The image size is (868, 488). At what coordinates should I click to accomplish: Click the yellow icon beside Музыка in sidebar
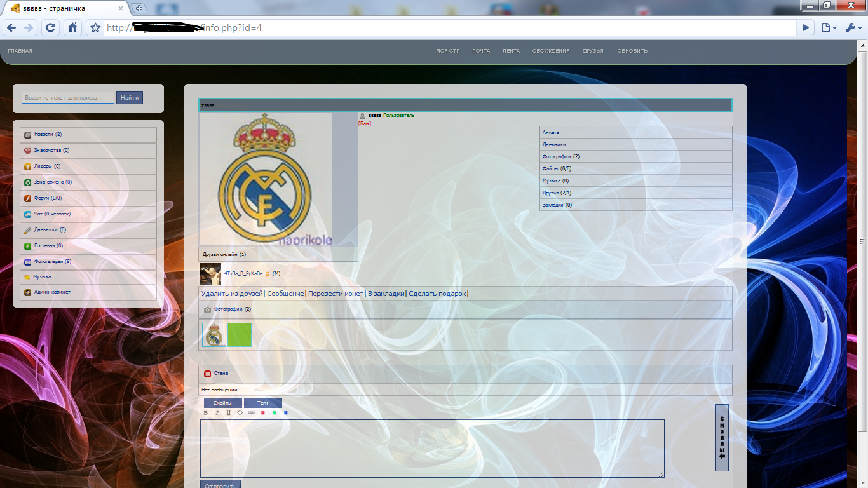[x=27, y=277]
